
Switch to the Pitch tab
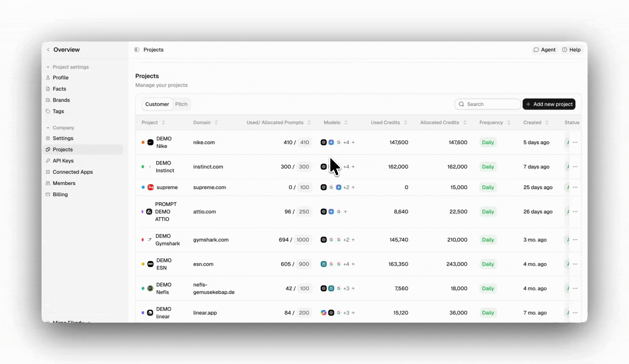point(181,104)
